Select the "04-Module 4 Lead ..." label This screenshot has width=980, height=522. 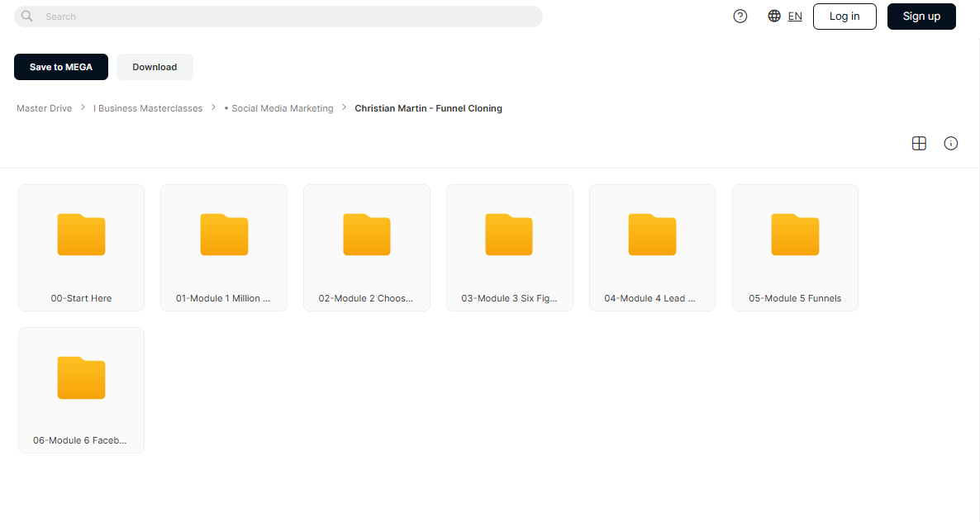click(x=650, y=298)
